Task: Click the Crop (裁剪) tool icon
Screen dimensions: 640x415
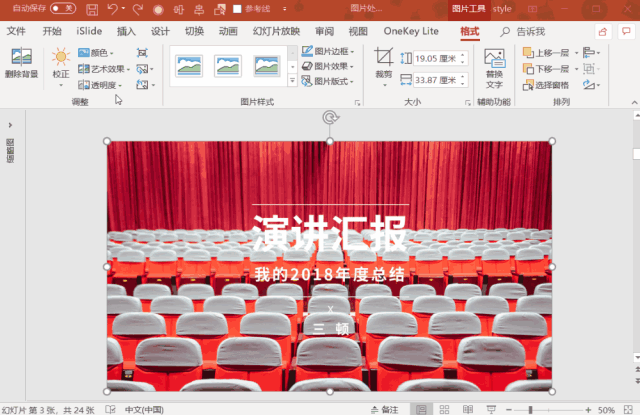Action: point(384,60)
